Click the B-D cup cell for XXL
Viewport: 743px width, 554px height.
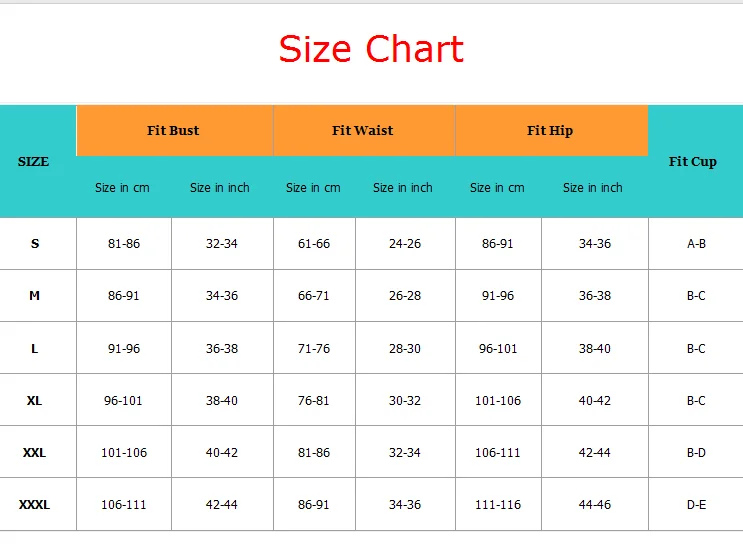[x=696, y=453]
